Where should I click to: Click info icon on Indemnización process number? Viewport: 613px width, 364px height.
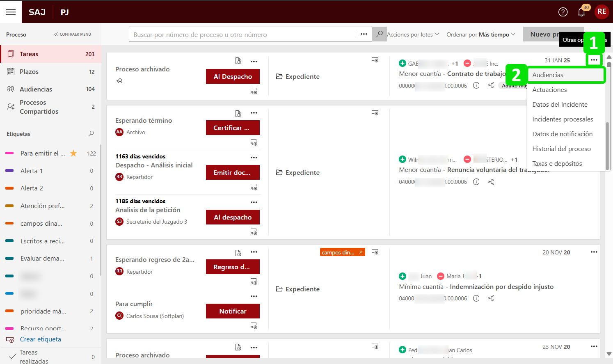click(476, 298)
